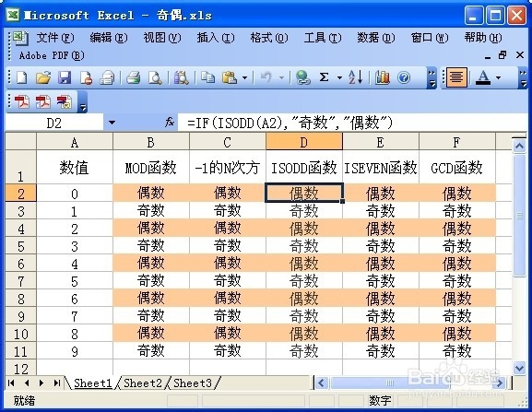The height and width of the screenshot is (412, 532).
Task: Open the Font Color dropdown arrow
Action: point(499,78)
